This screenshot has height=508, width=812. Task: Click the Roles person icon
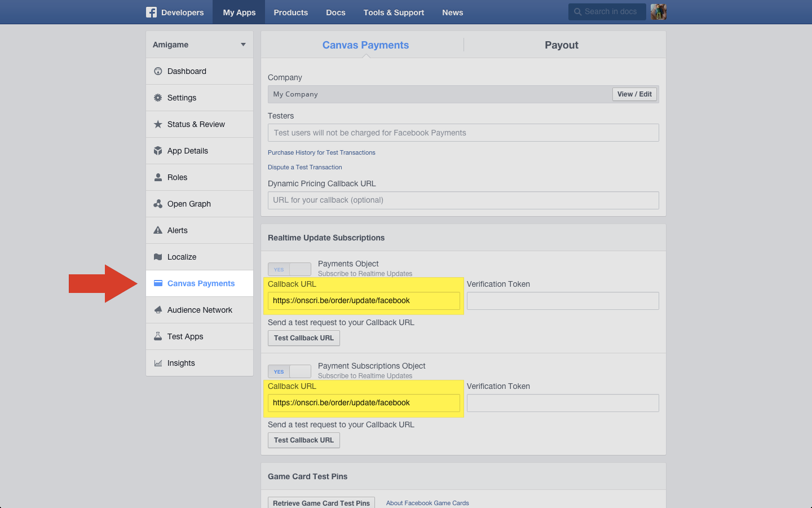(158, 177)
